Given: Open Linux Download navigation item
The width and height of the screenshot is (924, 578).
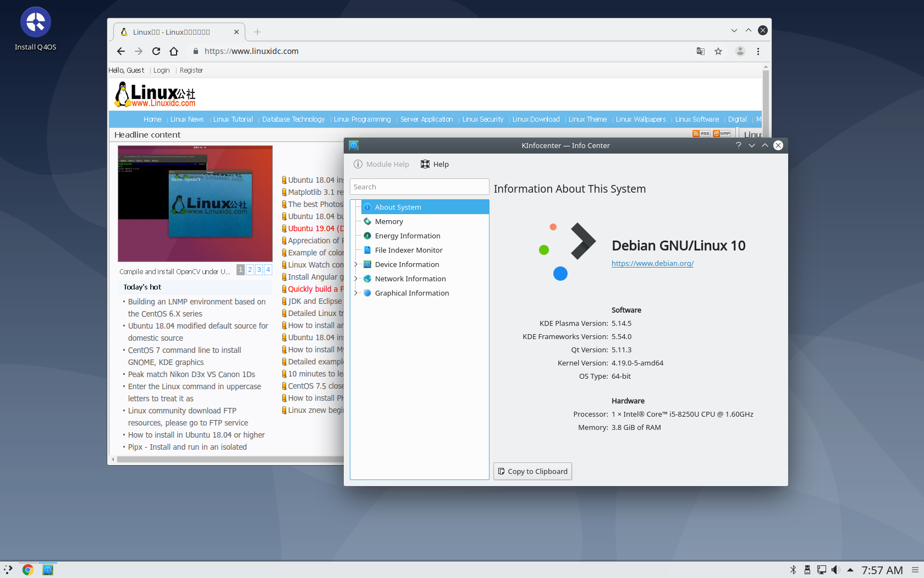Looking at the screenshot, I should point(536,119).
